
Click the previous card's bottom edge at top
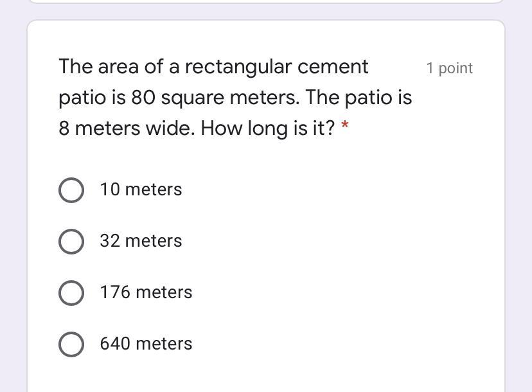(266, 2)
